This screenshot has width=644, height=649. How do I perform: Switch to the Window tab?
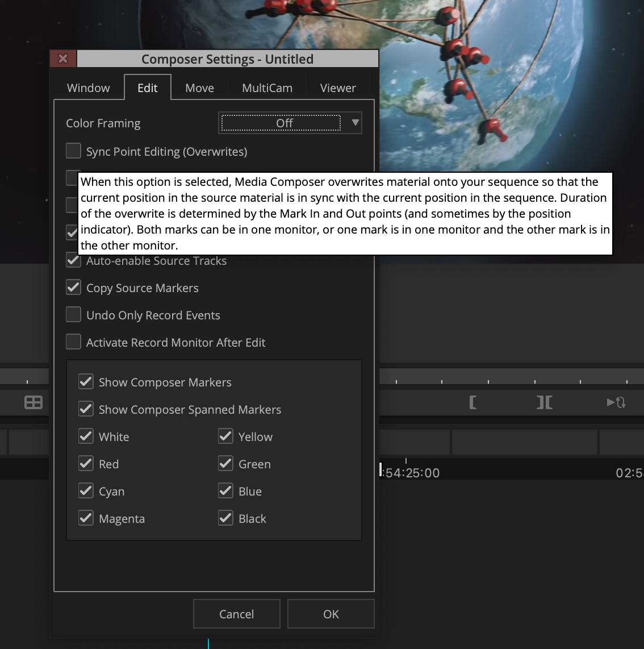(x=89, y=88)
